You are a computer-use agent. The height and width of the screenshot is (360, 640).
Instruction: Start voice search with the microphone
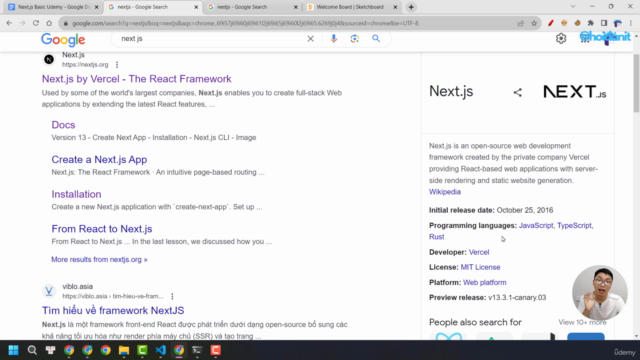(x=333, y=39)
